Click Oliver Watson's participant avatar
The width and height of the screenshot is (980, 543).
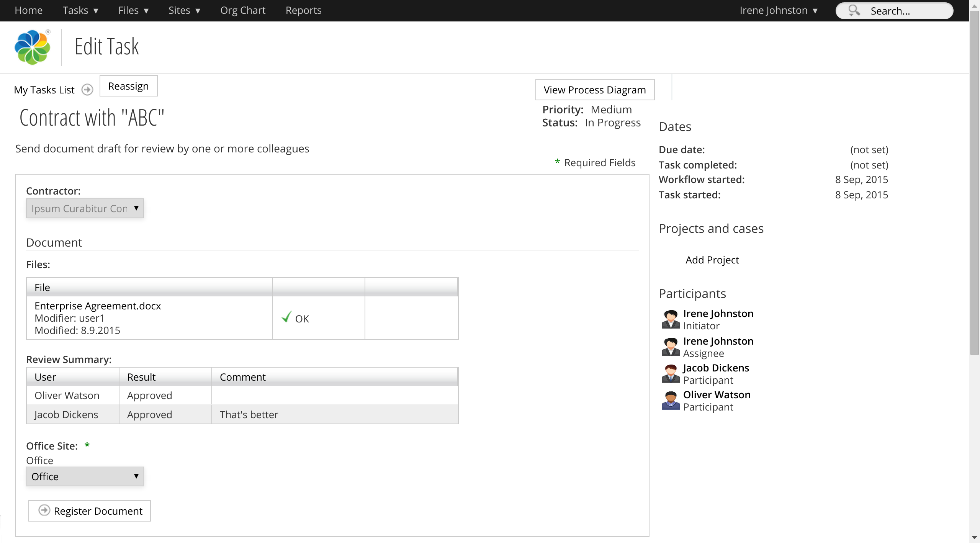(671, 401)
